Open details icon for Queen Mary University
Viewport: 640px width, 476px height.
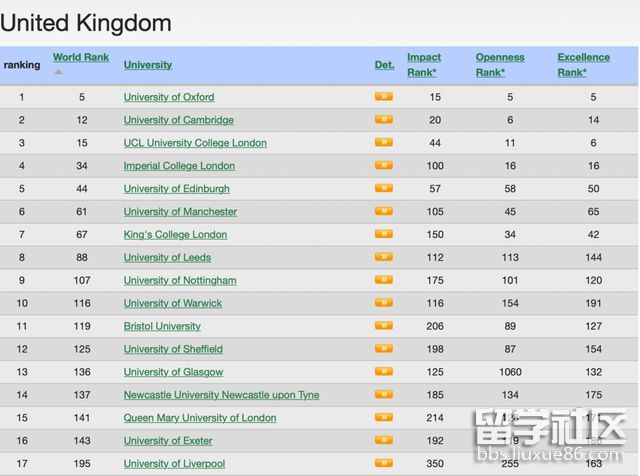click(384, 417)
